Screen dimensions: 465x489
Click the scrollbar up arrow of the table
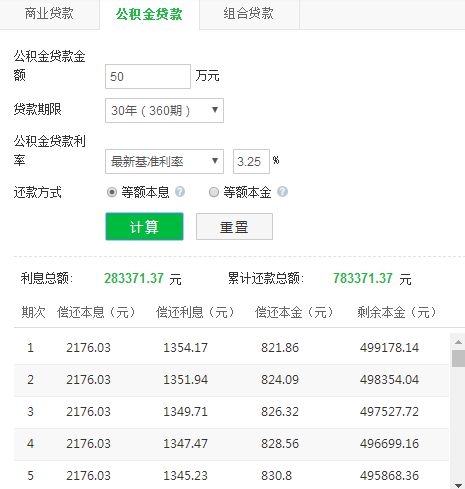[458, 342]
